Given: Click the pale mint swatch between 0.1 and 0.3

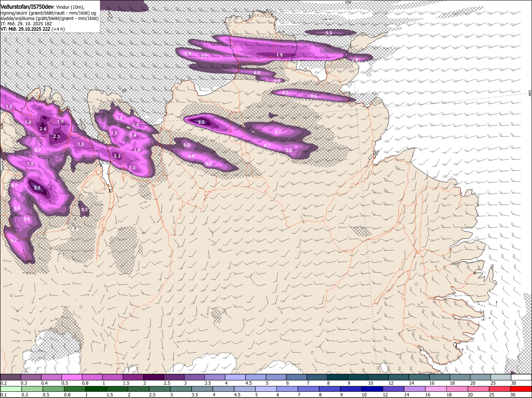Looking at the screenshot, I should 10,389.
